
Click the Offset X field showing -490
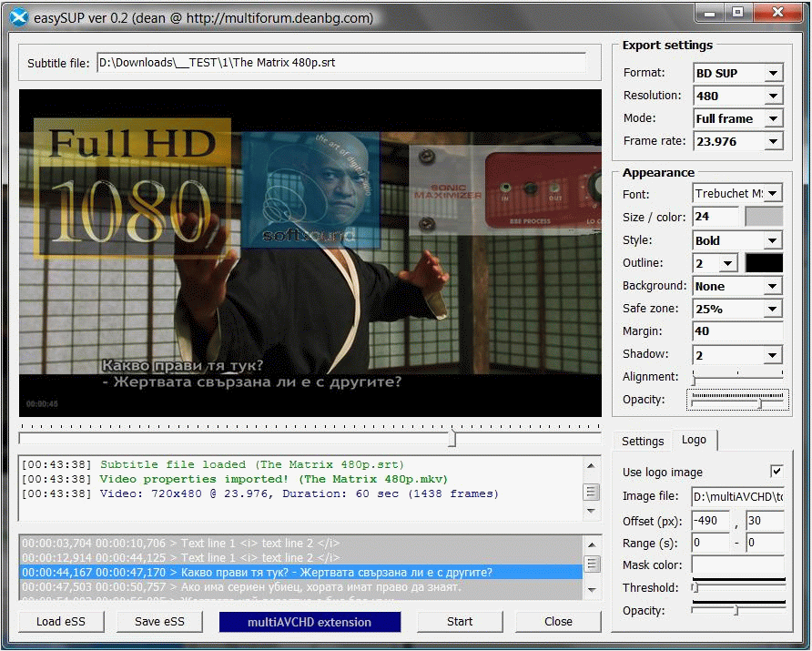[710, 521]
